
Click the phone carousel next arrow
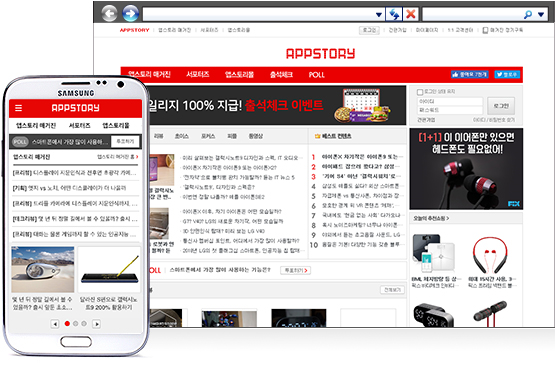click(96, 324)
